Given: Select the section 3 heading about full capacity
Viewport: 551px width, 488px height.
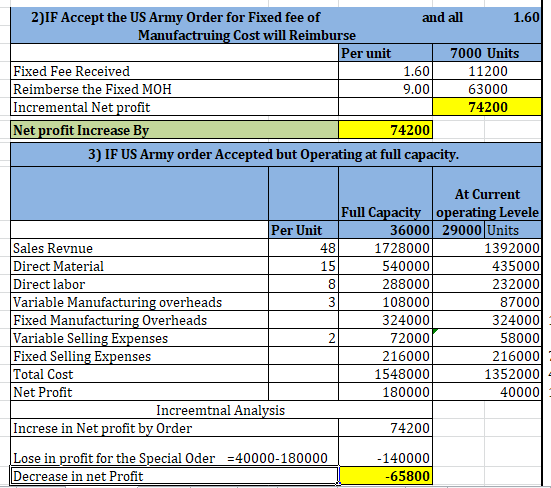Looking at the screenshot, I should [x=276, y=155].
